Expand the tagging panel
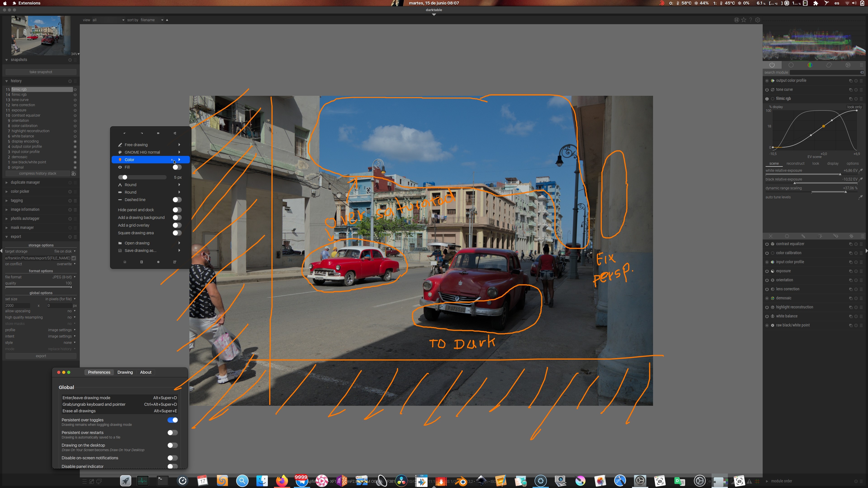 (x=17, y=200)
